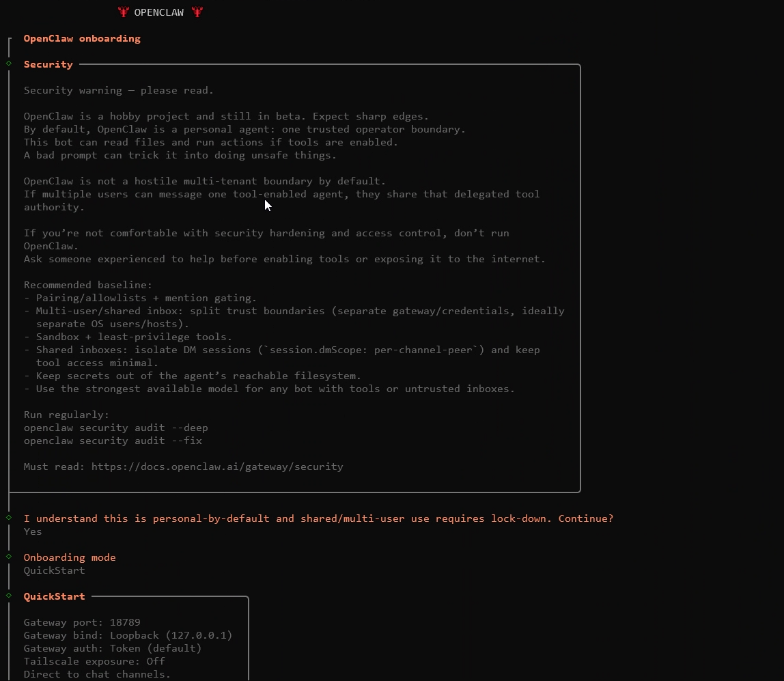Click the 'Gateway auth: Token (default)' line
784x681 pixels.
pyautogui.click(x=113, y=648)
